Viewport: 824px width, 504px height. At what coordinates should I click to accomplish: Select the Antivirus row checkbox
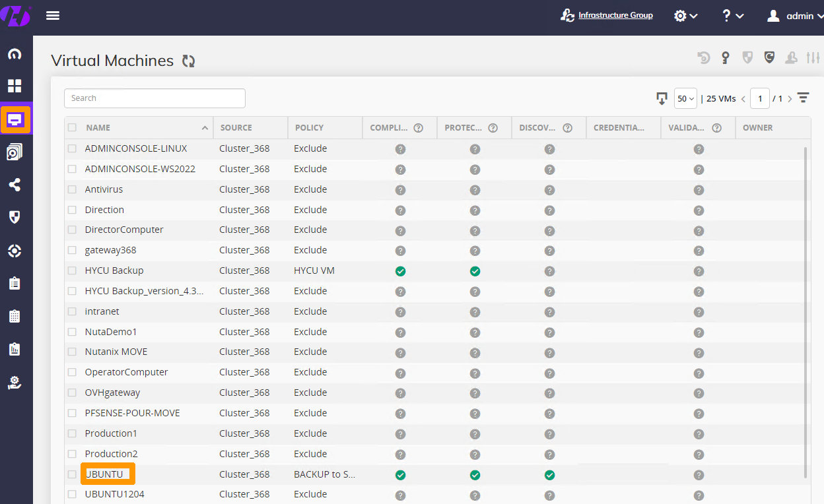[x=72, y=189]
